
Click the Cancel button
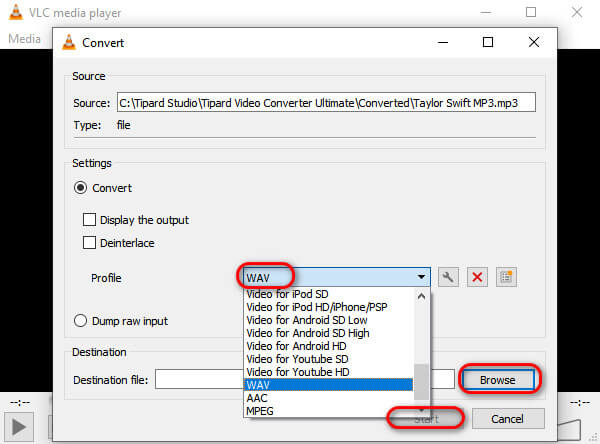(508, 418)
